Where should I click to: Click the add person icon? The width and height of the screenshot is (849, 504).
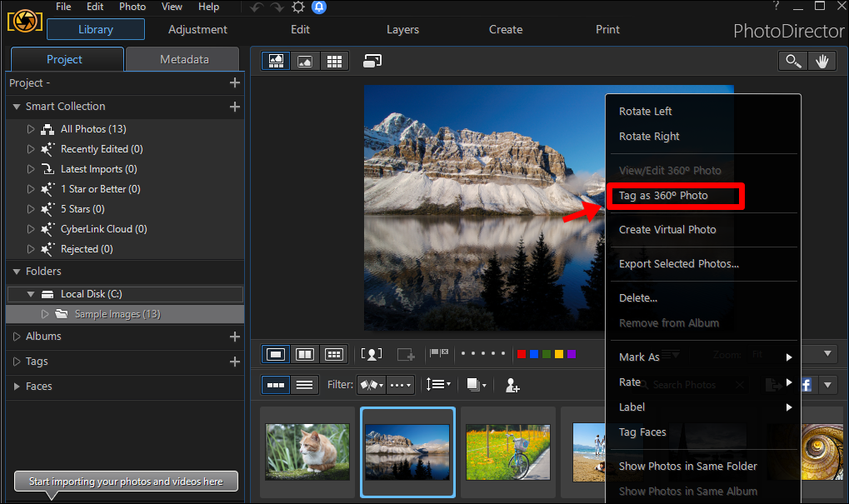pyautogui.click(x=512, y=385)
